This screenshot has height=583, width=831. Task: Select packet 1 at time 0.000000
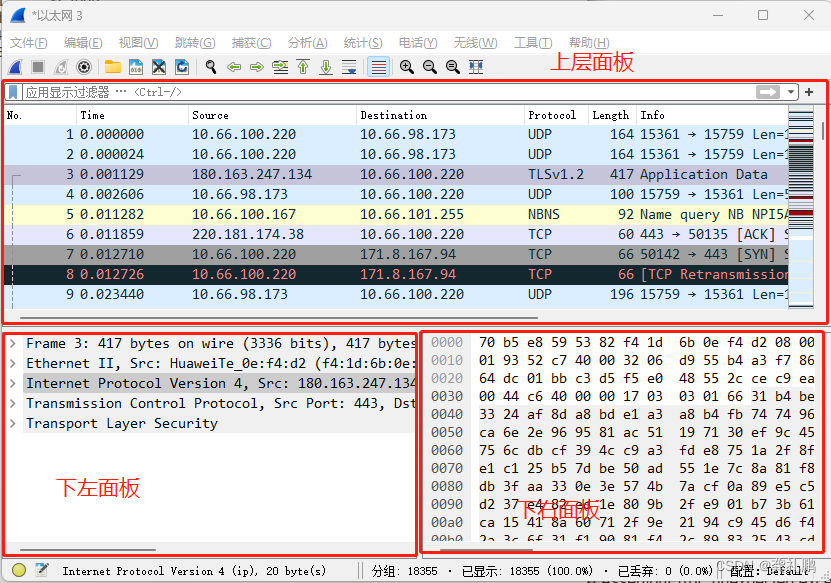396,135
